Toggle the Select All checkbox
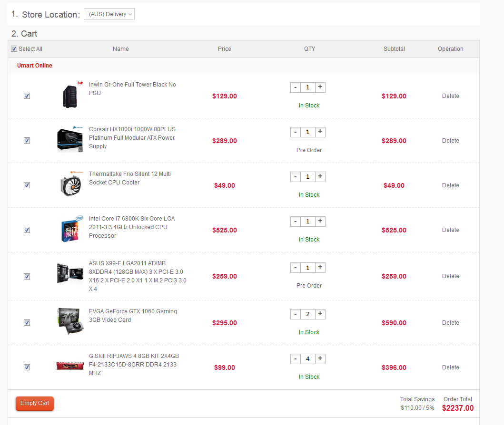This screenshot has height=425, width=504. coord(14,49)
